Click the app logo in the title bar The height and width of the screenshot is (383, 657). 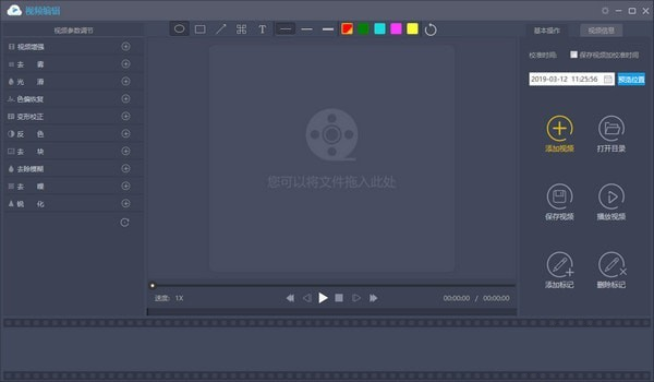point(14,10)
